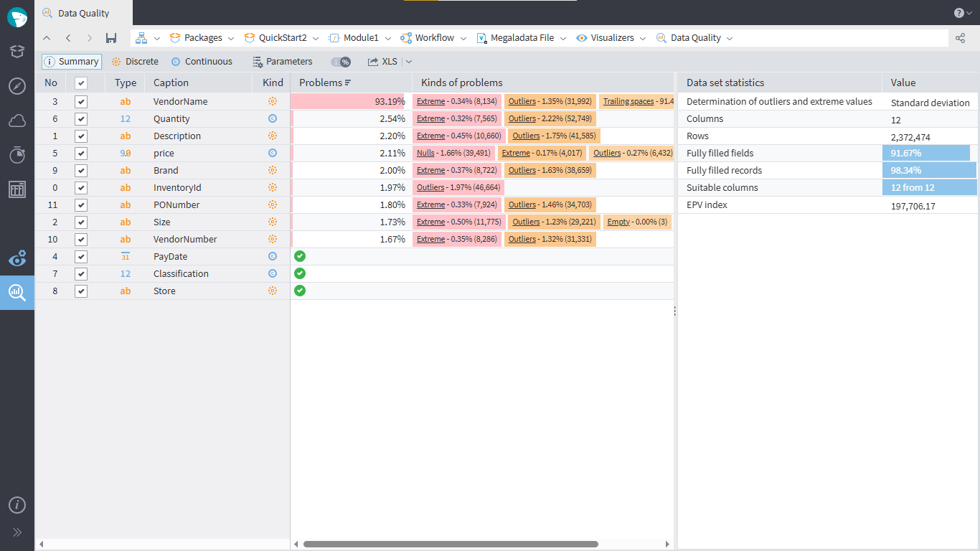Uncheck the VendorName row checkbox
The width and height of the screenshot is (980, 551).
80,101
